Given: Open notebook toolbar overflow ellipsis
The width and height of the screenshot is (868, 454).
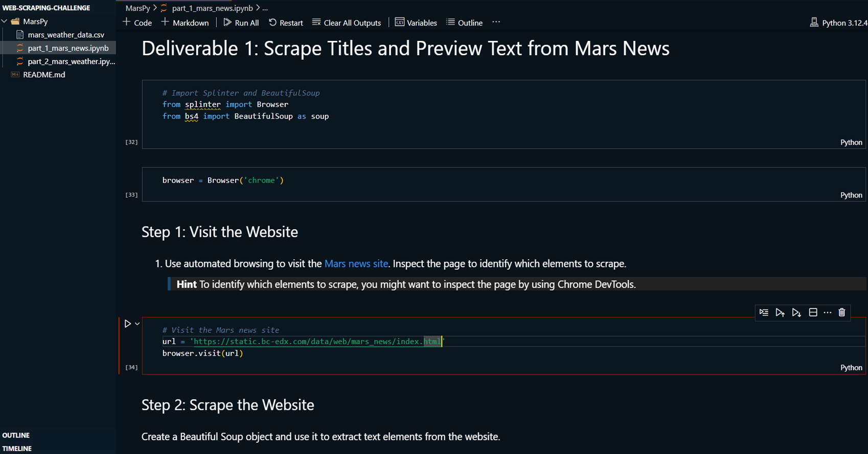Looking at the screenshot, I should (496, 22).
